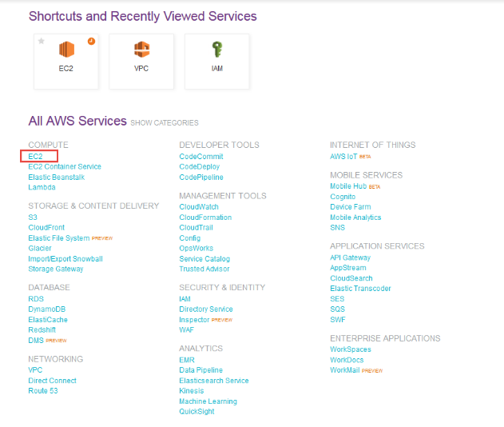Open CodeDeploy service
The width and height of the screenshot is (504, 427).
200,166
